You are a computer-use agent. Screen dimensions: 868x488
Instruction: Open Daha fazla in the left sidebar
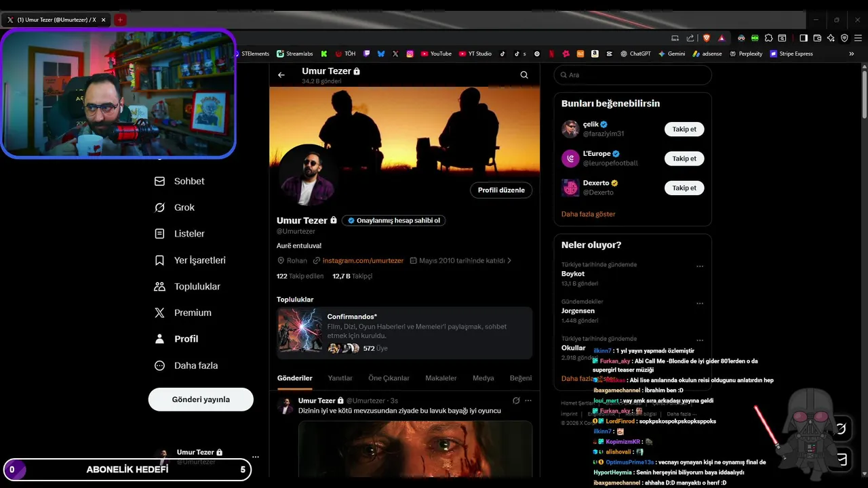(x=186, y=365)
